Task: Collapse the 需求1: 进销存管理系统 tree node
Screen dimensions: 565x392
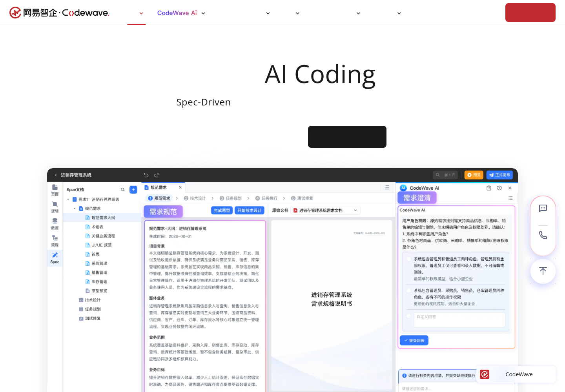Action: pos(68,200)
